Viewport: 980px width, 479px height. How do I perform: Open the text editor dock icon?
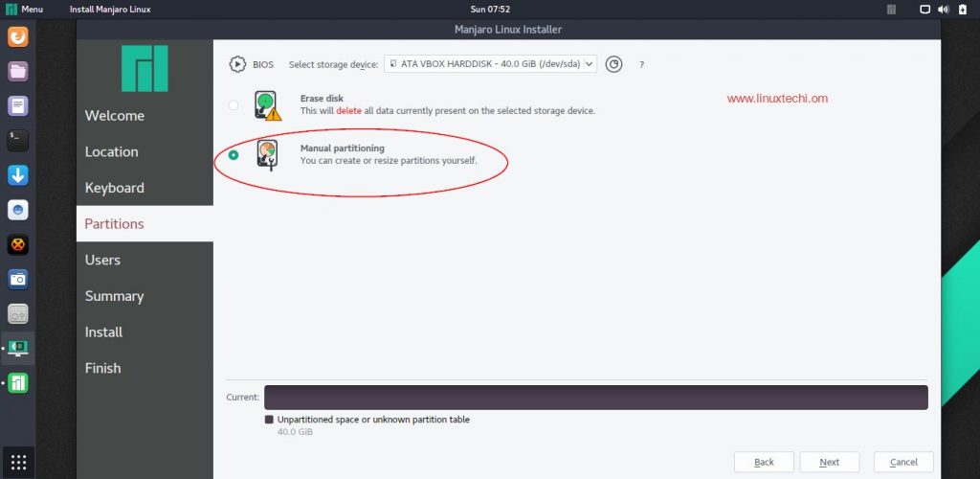pyautogui.click(x=17, y=105)
